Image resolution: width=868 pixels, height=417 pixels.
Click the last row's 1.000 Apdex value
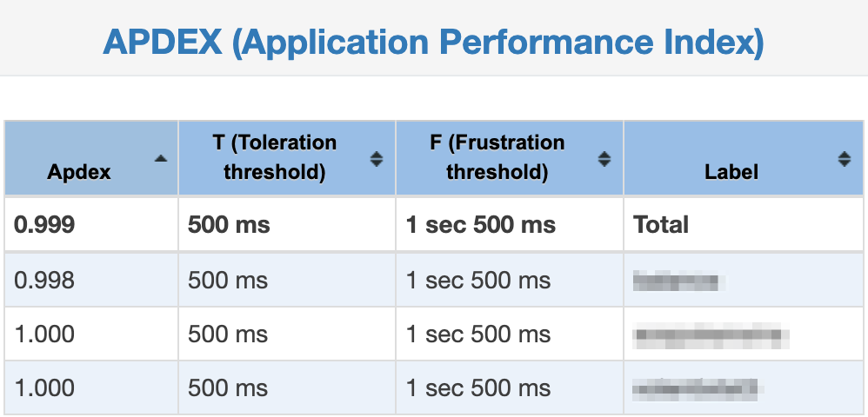point(45,387)
